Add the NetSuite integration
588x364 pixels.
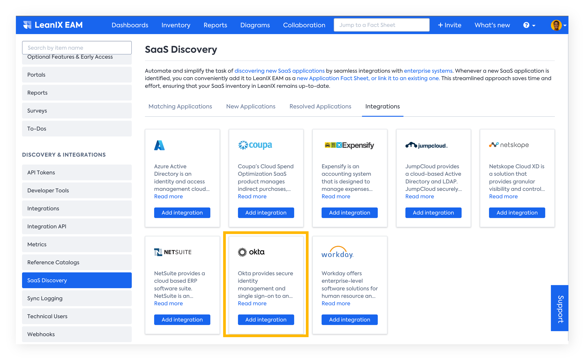[182, 319]
